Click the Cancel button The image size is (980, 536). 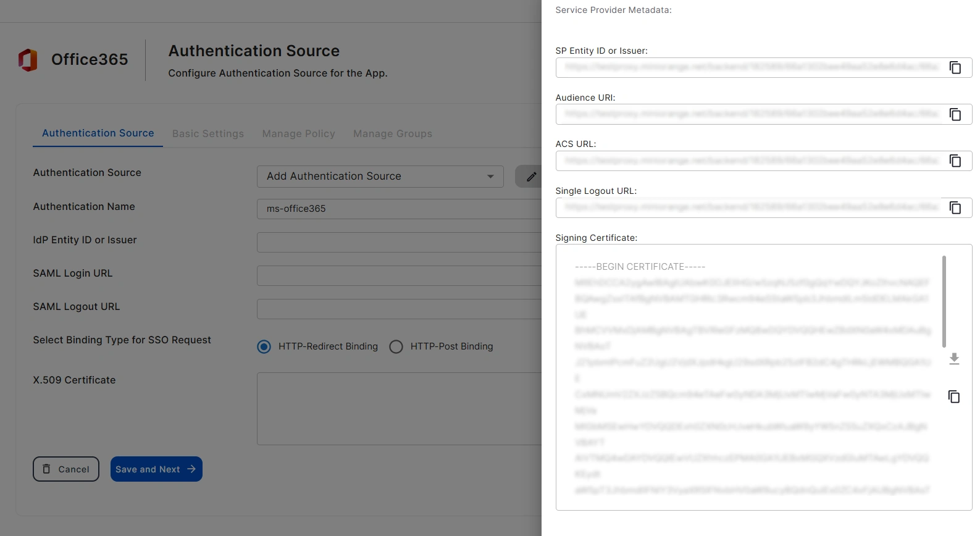click(x=66, y=469)
